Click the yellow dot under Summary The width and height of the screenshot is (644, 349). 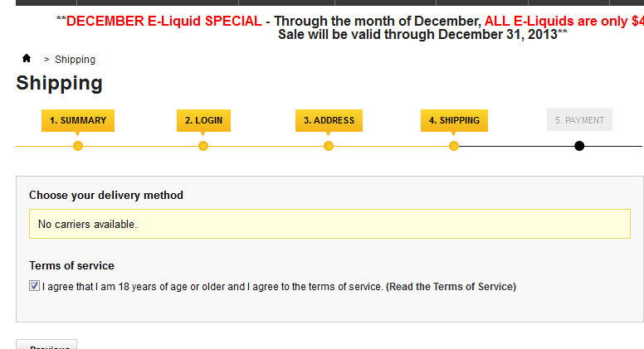coord(78,146)
